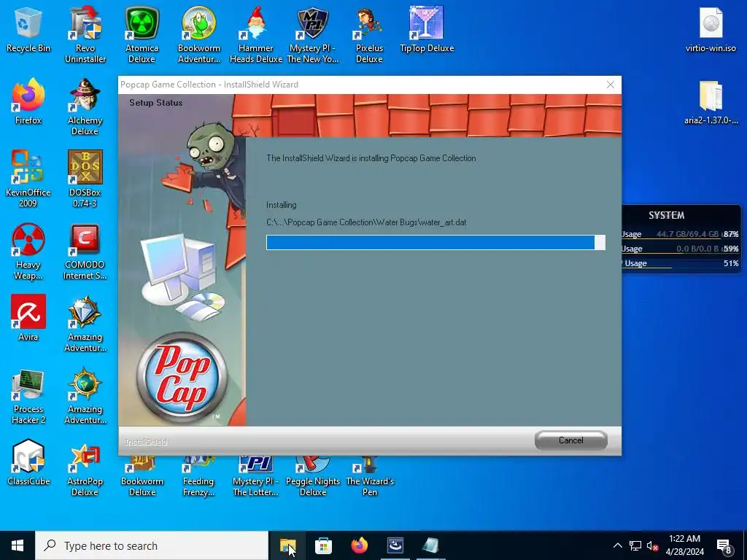Viewport: 747px width, 560px height.
Task: Open KevinOffice 2009 shortcut
Action: point(28,179)
